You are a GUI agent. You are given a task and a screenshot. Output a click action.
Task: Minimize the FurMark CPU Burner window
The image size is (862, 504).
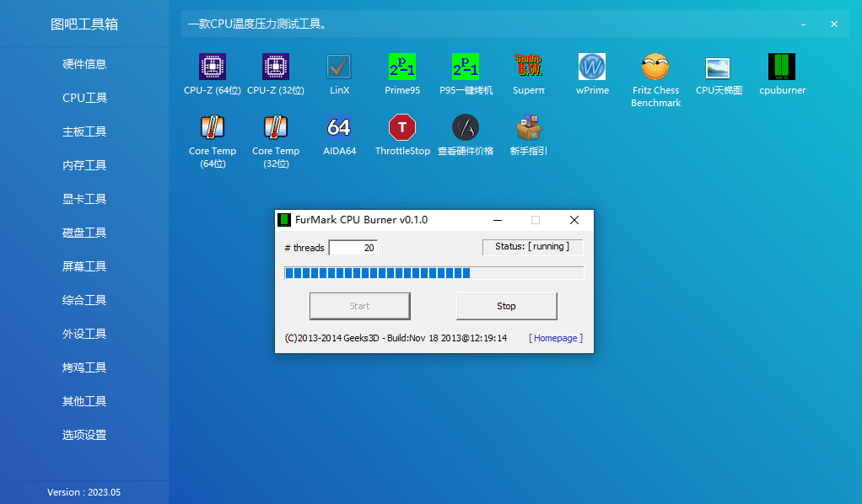click(x=498, y=220)
